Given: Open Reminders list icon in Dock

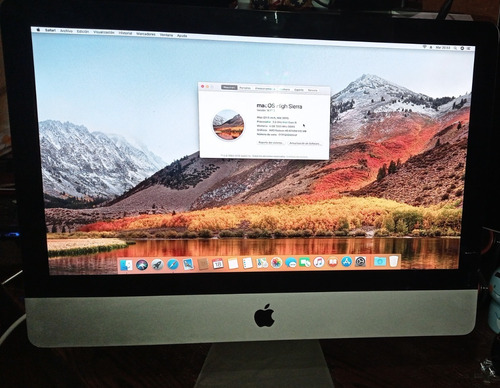Looking at the screenshot, I should pyautogui.click(x=248, y=263).
